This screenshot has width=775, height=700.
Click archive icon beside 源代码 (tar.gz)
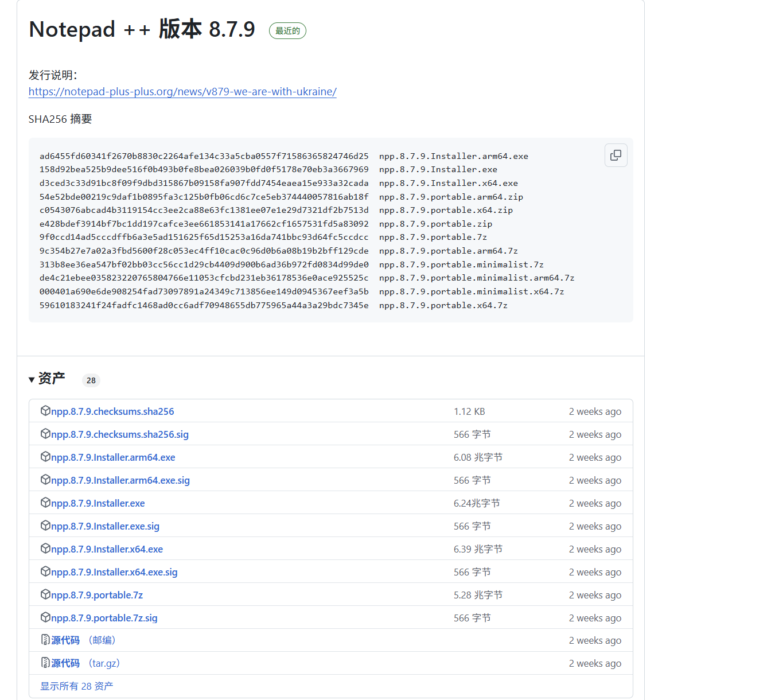click(45, 663)
